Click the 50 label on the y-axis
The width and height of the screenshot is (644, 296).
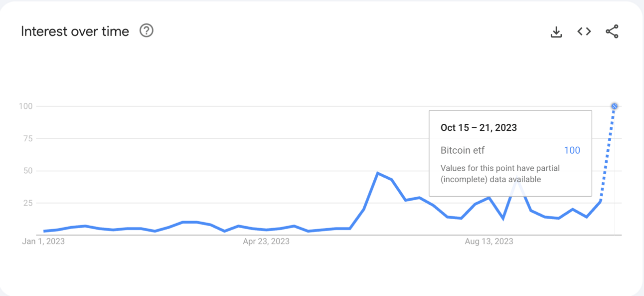click(28, 171)
